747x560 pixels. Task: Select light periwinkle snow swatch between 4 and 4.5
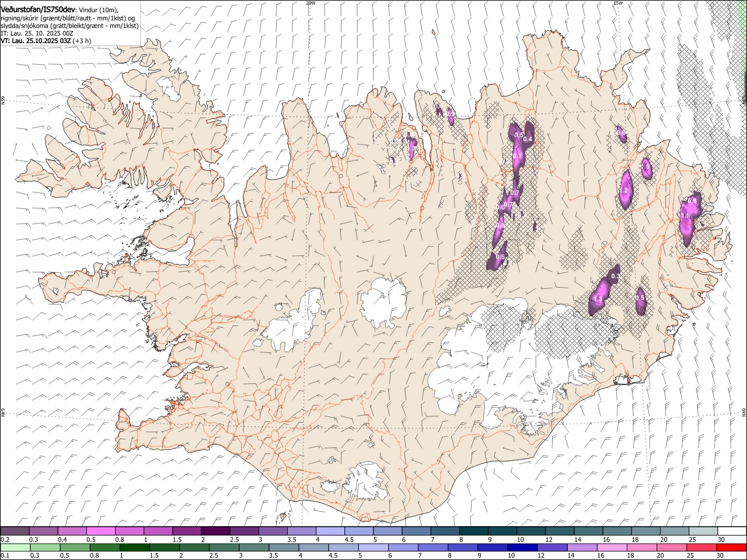(330, 531)
